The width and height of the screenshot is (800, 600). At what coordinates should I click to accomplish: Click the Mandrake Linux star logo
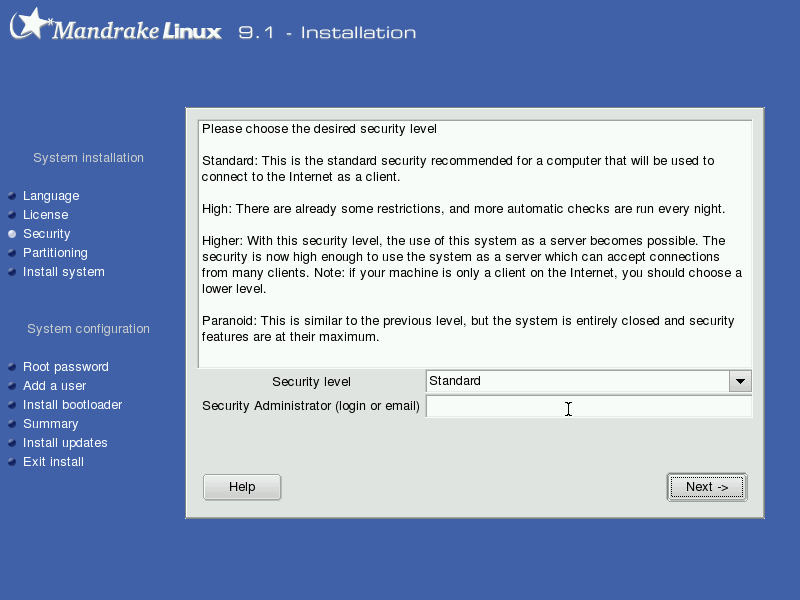(x=31, y=24)
